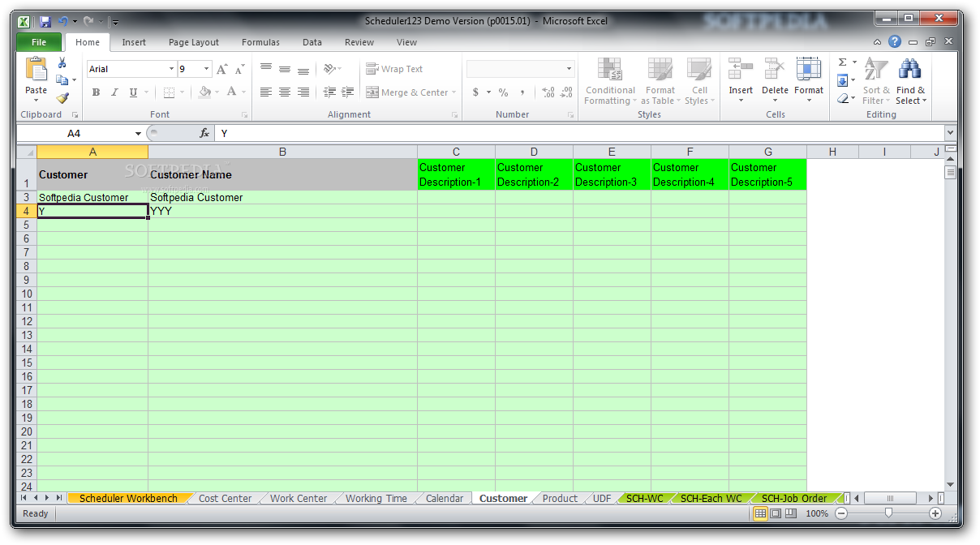Image resolution: width=980 pixels, height=545 pixels.
Task: Open the Scheduler Workbench sheet tab
Action: tap(128, 498)
